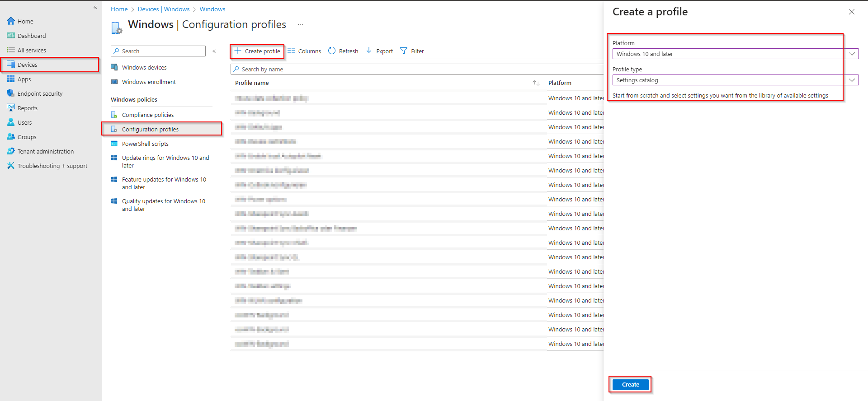Screen dimensions: 868x401
Task: Click the blade menu Search field
Action: pos(158,51)
